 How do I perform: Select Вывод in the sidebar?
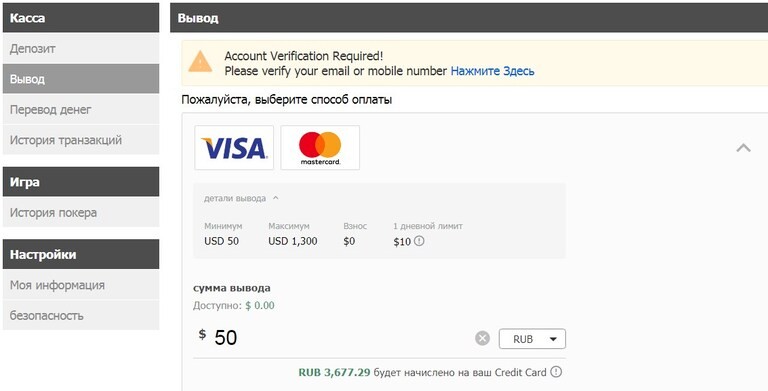pos(81,79)
